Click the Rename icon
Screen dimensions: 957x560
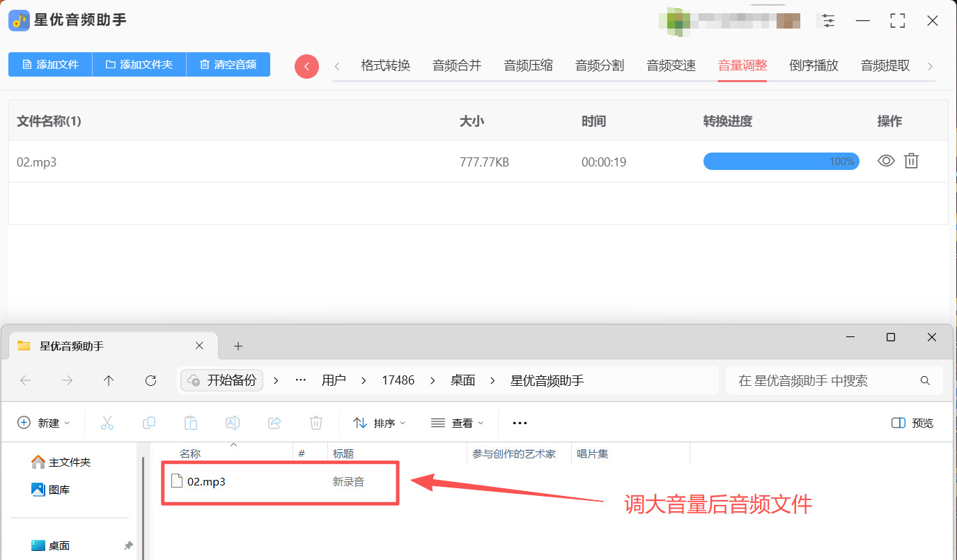232,423
